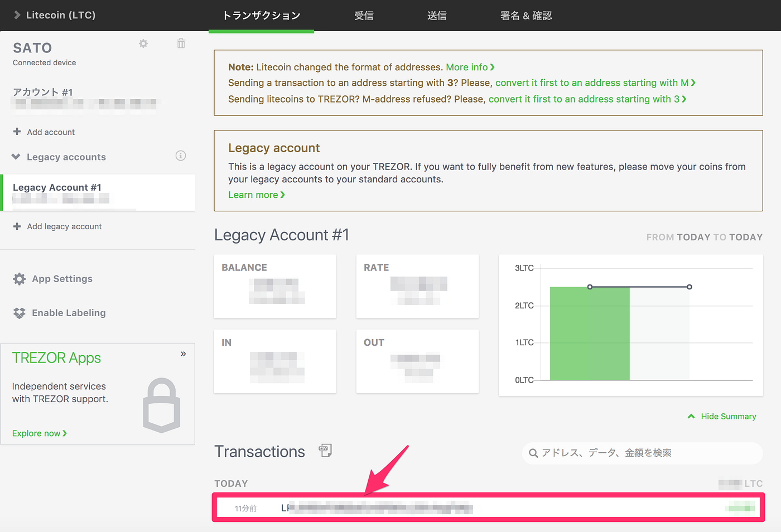Click the BALANCE summary card
Screen dimensions: 781x532
275,287
